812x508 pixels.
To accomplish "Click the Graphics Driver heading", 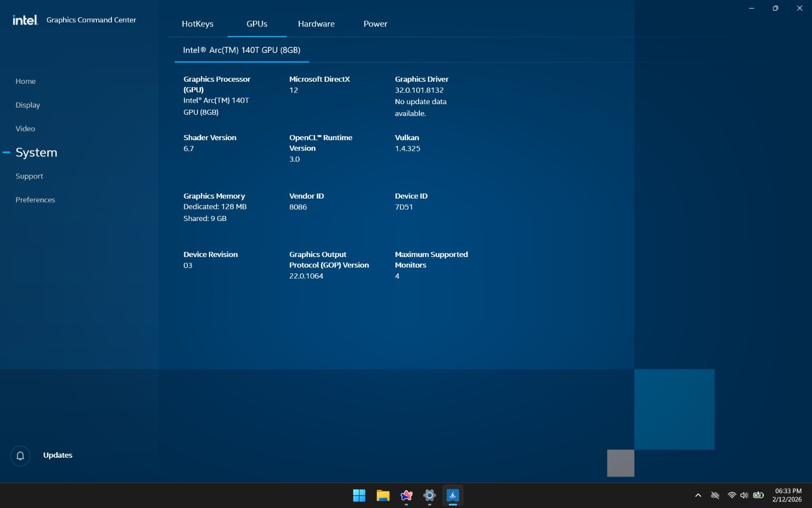I will pos(422,79).
